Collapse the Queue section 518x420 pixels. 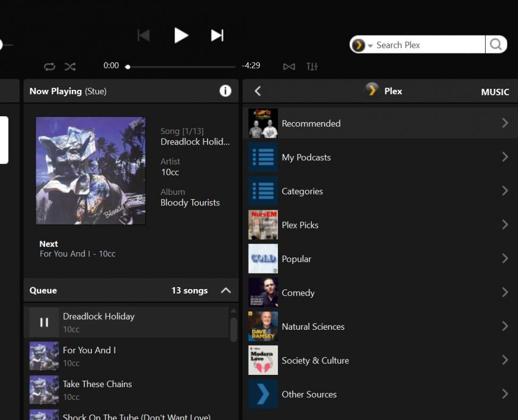point(226,290)
